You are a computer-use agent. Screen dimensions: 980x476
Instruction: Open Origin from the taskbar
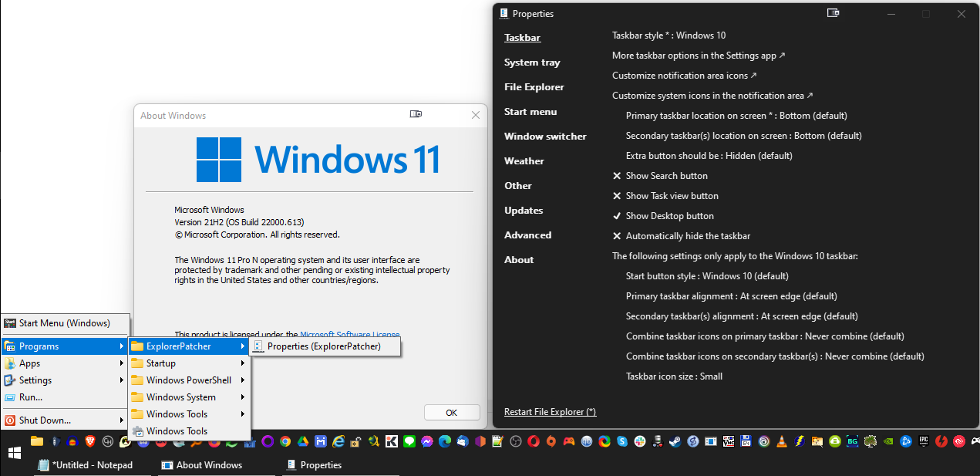(x=551, y=441)
